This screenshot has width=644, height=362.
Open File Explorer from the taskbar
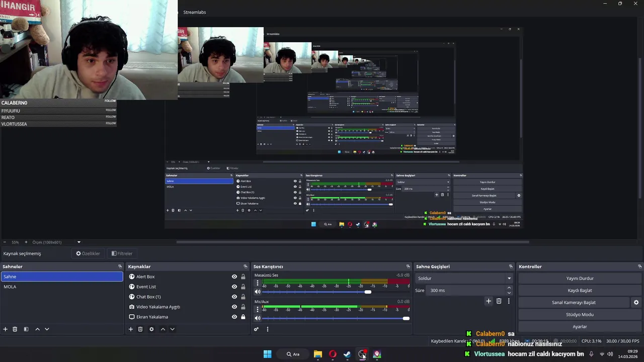[x=318, y=354]
